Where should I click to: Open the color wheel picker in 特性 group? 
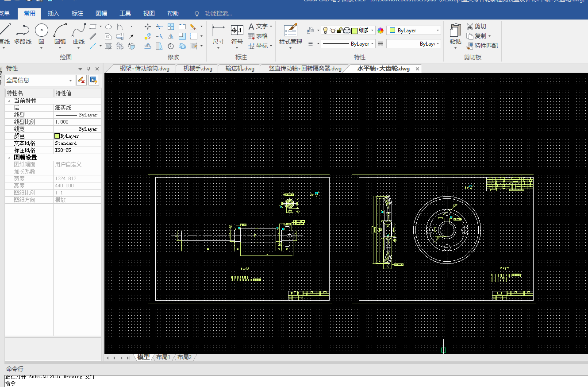pos(380,31)
